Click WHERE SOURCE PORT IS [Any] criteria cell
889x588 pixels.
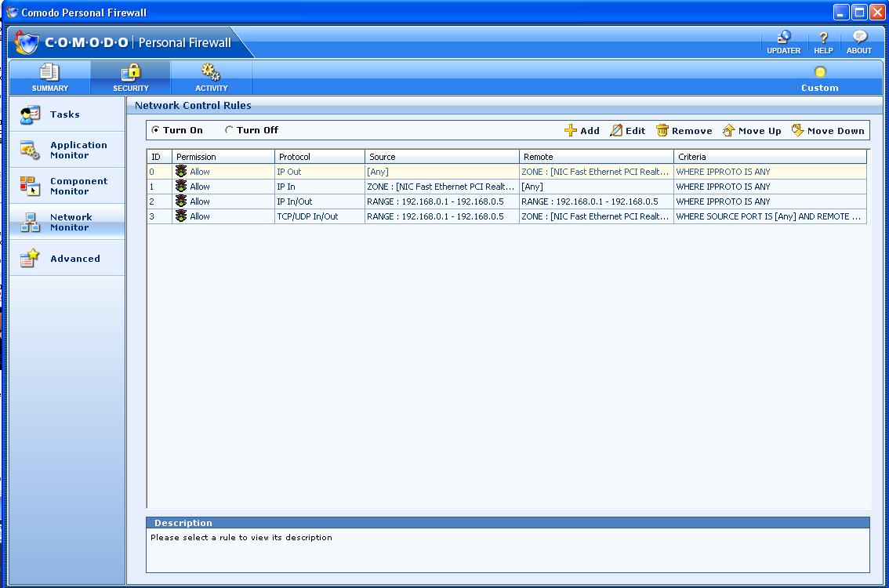coord(771,216)
